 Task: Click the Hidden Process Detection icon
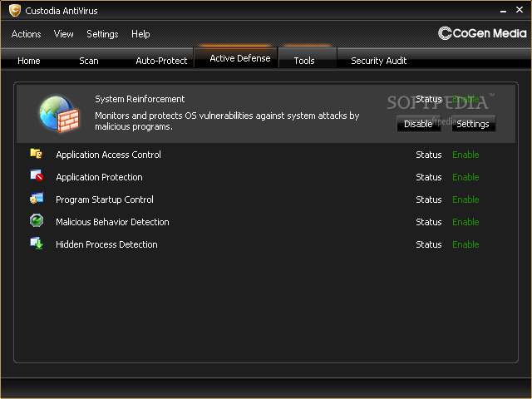pyautogui.click(x=37, y=244)
